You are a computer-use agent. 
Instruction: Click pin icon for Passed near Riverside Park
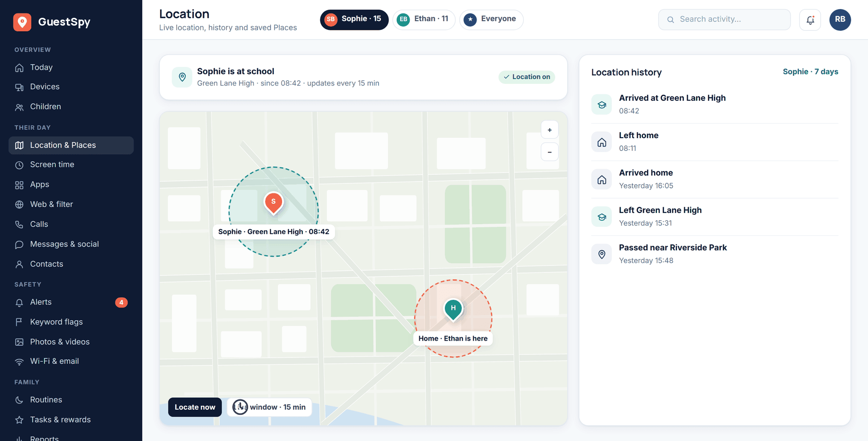[602, 254]
